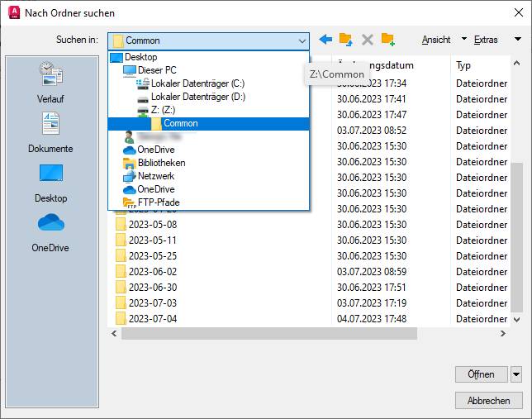Create a new folder icon
This screenshot has width=532, height=419.
pos(387,40)
